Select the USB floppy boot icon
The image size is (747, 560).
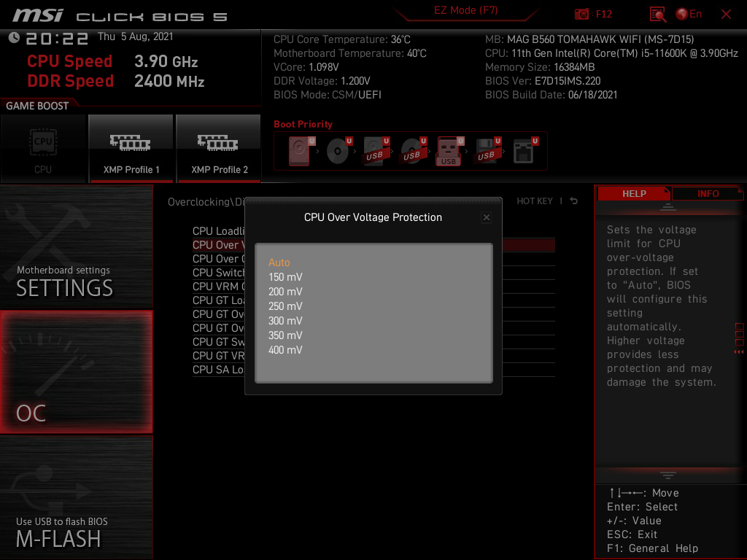click(x=488, y=151)
